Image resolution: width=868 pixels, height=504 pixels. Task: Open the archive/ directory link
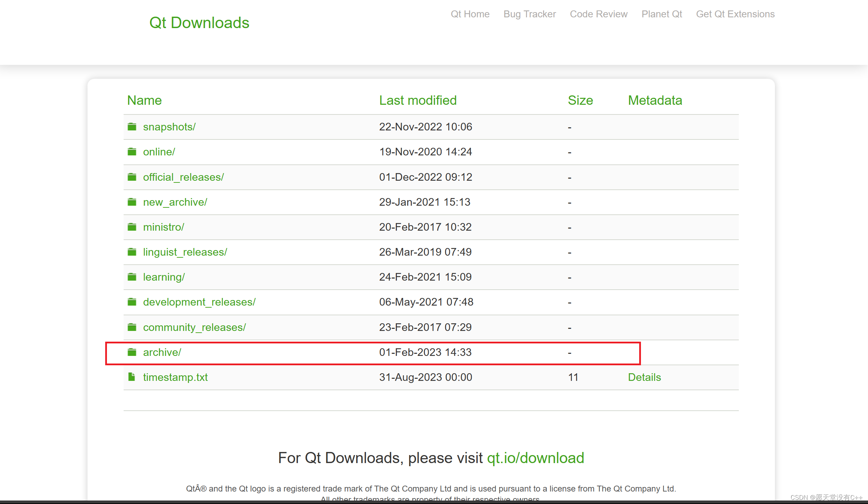click(162, 352)
